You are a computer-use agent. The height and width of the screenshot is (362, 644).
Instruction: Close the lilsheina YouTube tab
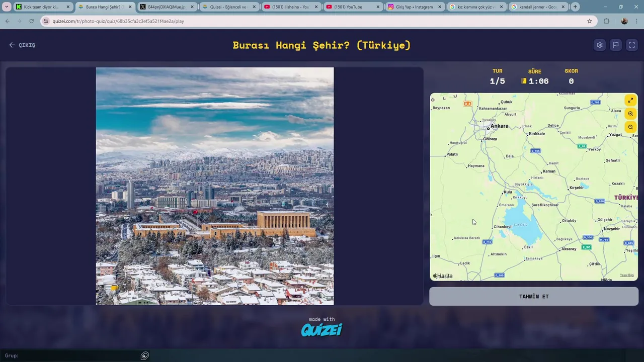click(316, 7)
